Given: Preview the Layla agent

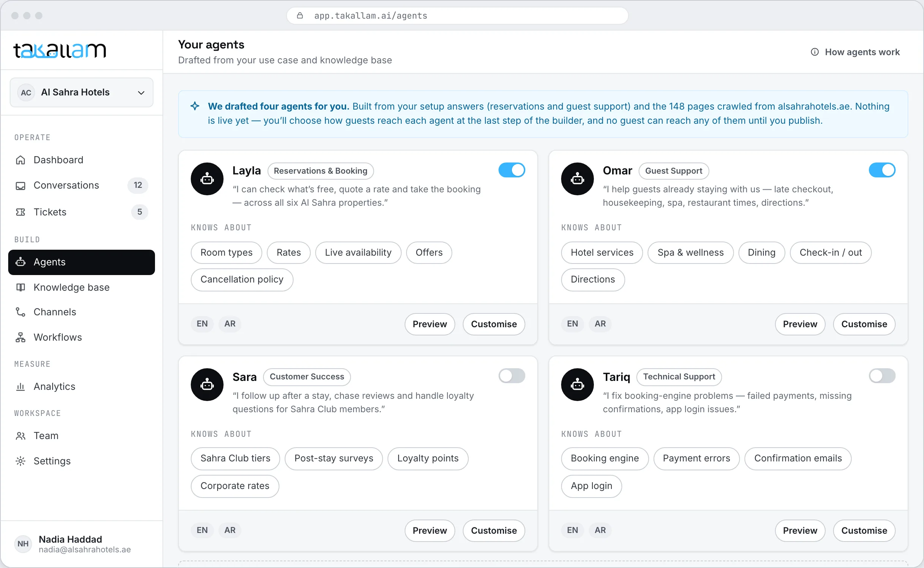Looking at the screenshot, I should pos(430,324).
